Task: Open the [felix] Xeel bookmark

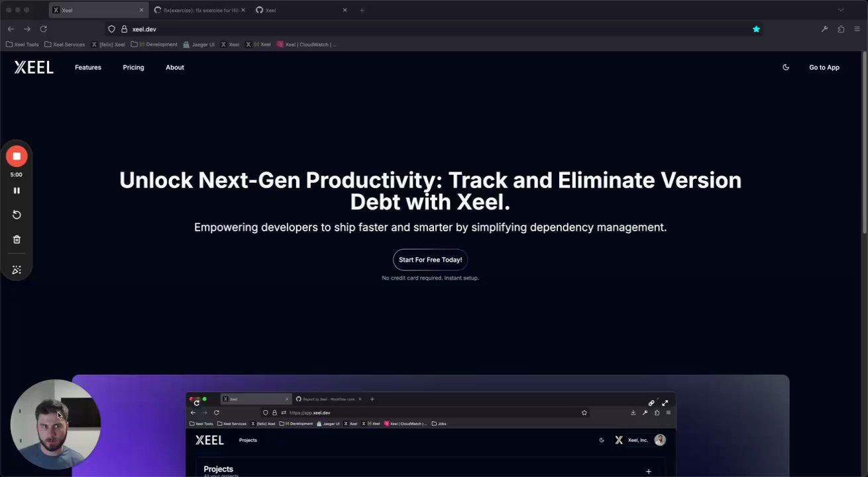Action: click(x=108, y=44)
